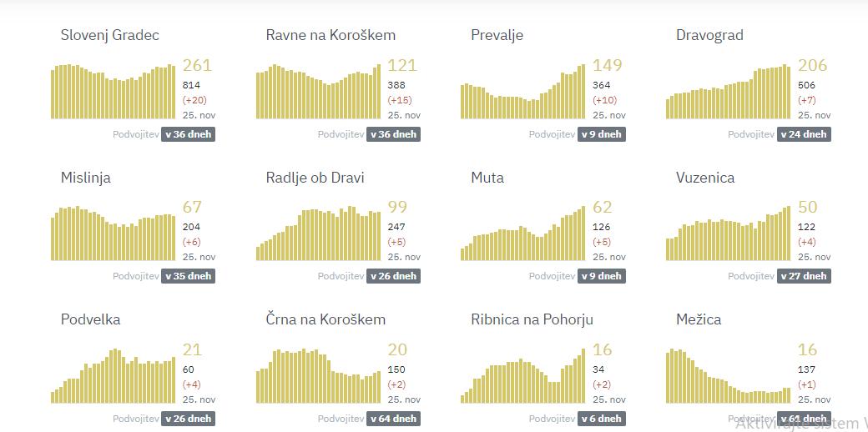Click the Slovenj Gradec municipality title
This screenshot has height=432, width=868.
point(109,35)
